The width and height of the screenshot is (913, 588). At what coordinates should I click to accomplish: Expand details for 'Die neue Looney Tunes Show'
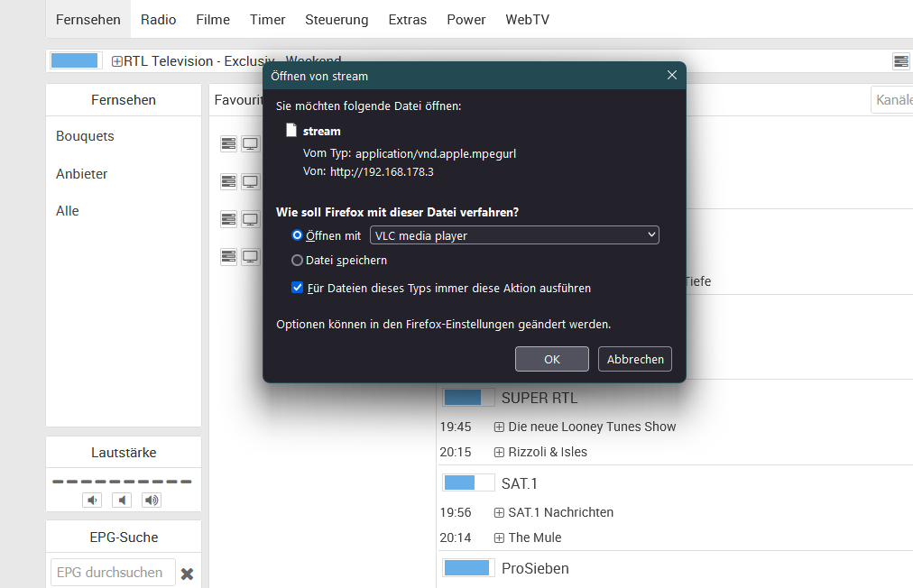[499, 427]
